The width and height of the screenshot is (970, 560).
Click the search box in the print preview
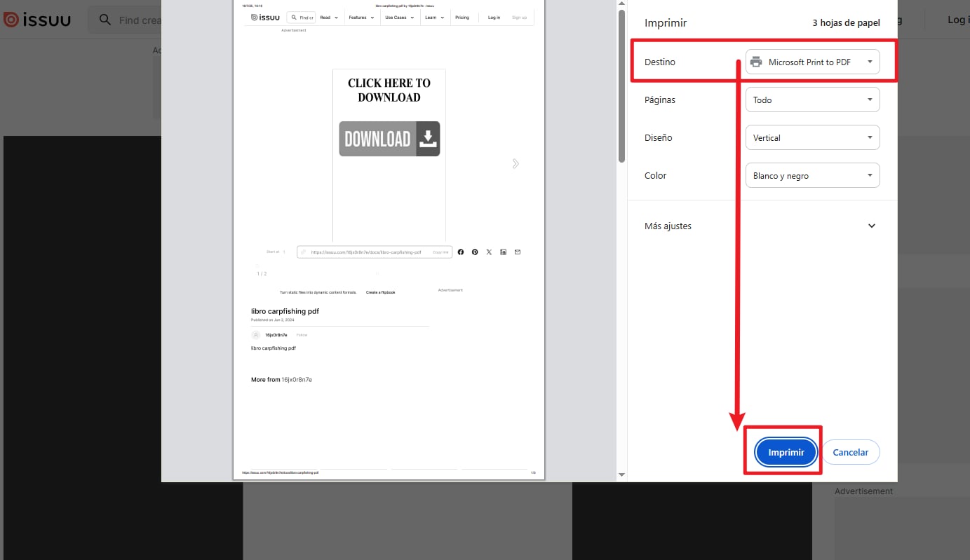click(302, 17)
